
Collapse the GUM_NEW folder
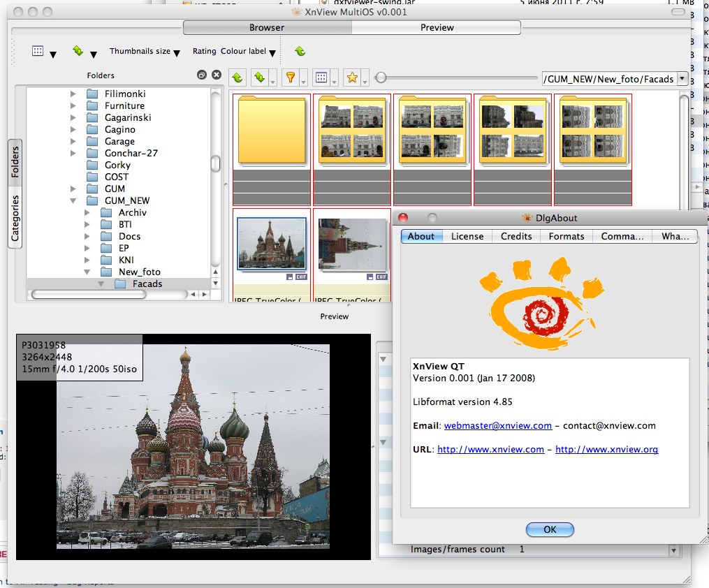click(x=73, y=200)
